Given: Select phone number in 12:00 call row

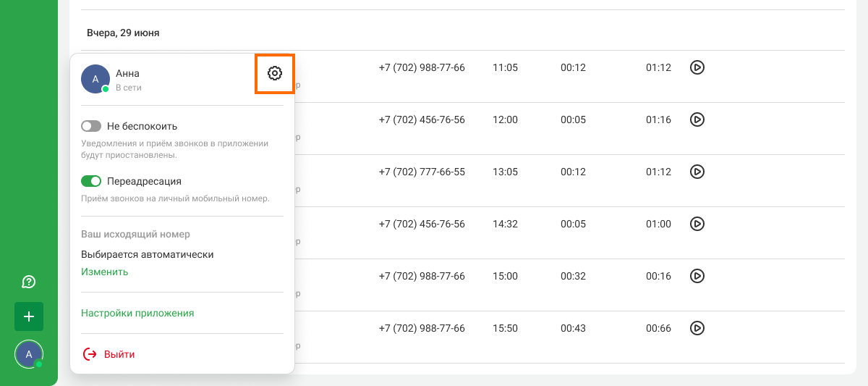Looking at the screenshot, I should (x=422, y=119).
